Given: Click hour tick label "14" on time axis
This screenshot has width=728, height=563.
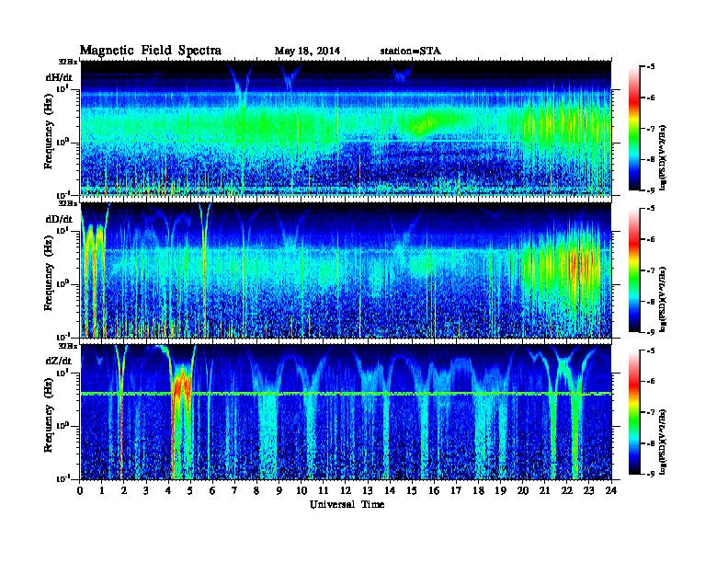Looking at the screenshot, I should pos(390,490).
